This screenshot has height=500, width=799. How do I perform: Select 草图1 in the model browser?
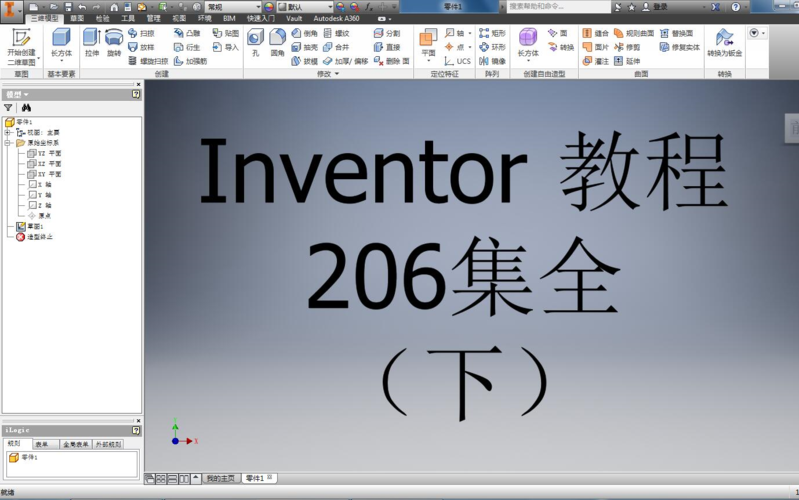30,226
